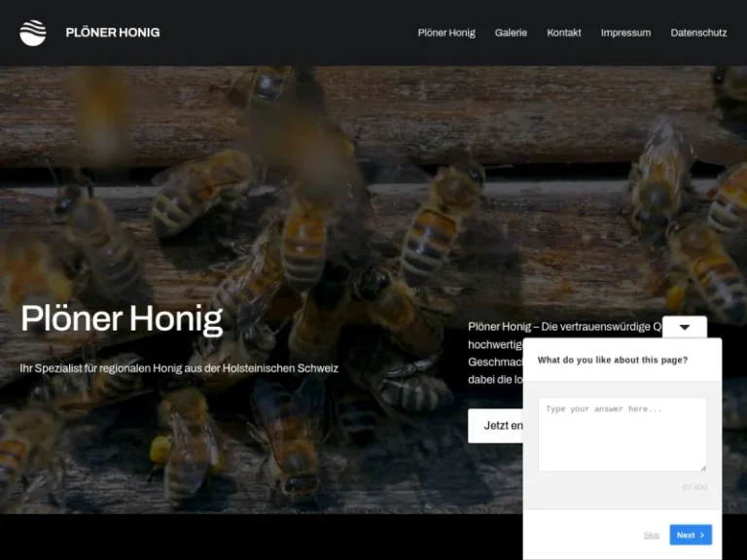Click the wave logo icon in header

(x=33, y=32)
